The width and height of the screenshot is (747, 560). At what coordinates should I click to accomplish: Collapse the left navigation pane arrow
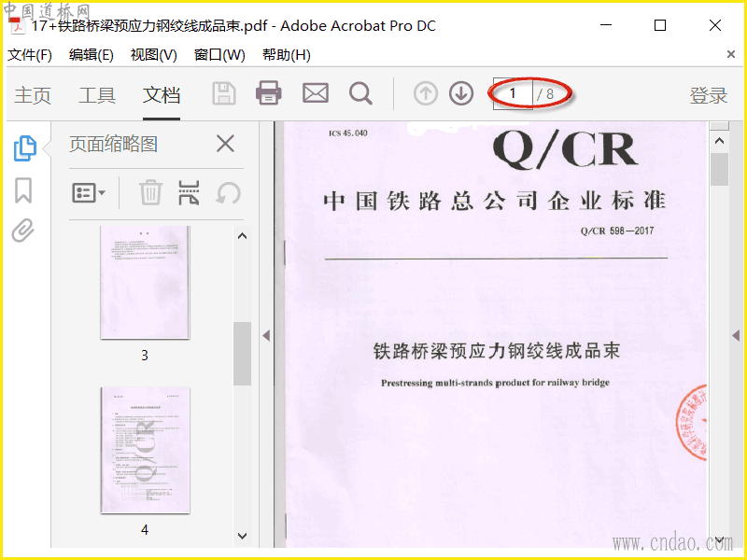pos(266,335)
